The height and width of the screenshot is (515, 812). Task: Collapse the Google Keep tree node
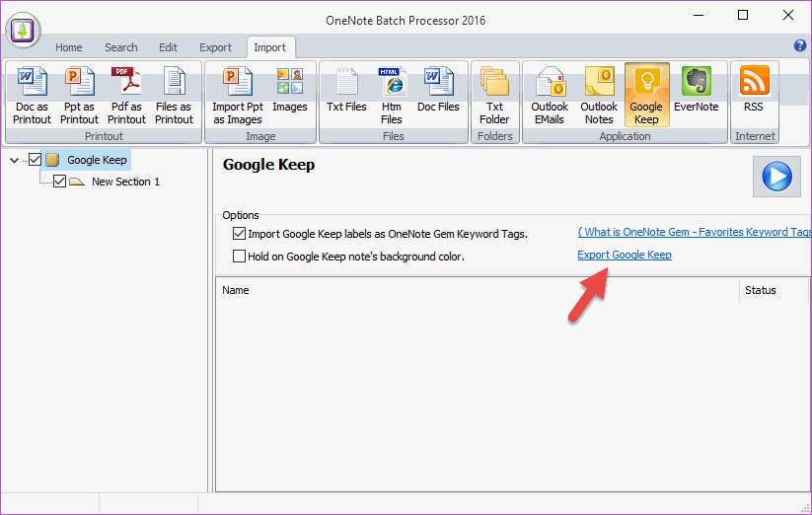[15, 160]
